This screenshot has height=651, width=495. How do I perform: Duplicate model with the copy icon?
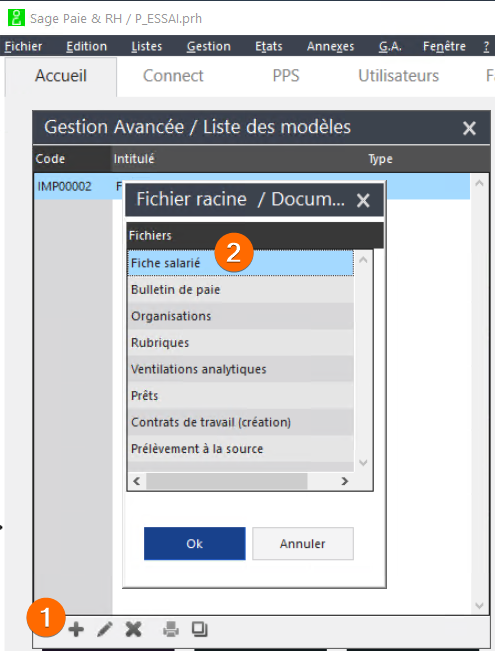(199, 629)
